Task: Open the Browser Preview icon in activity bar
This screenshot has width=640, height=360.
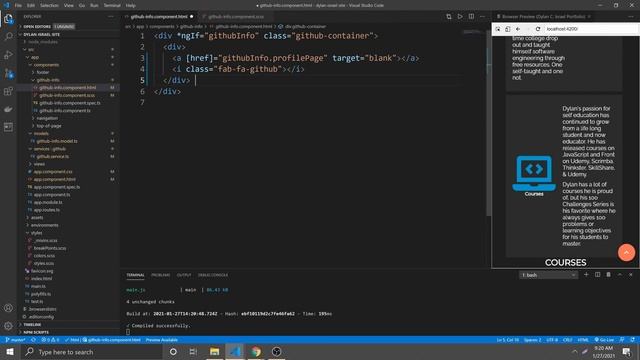Action: point(8,127)
